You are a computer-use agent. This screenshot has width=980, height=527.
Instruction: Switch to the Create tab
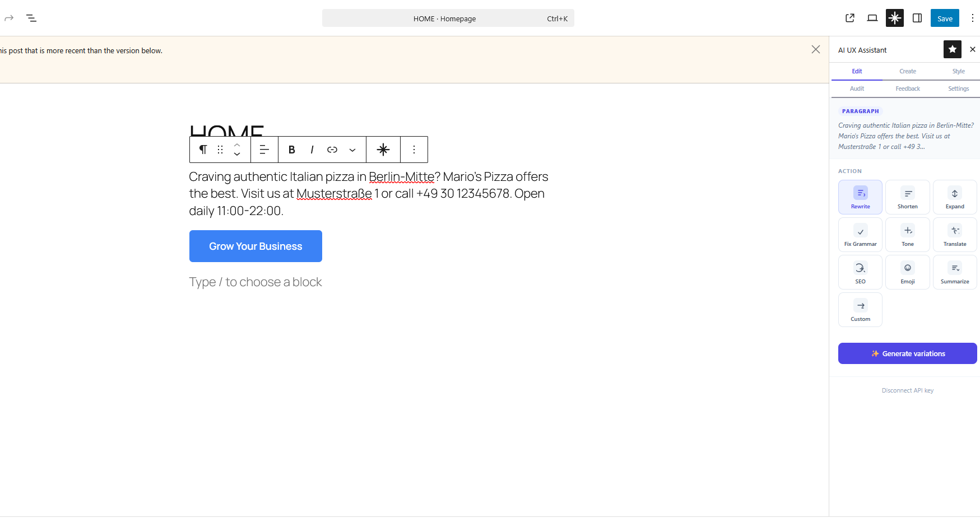[907, 71]
